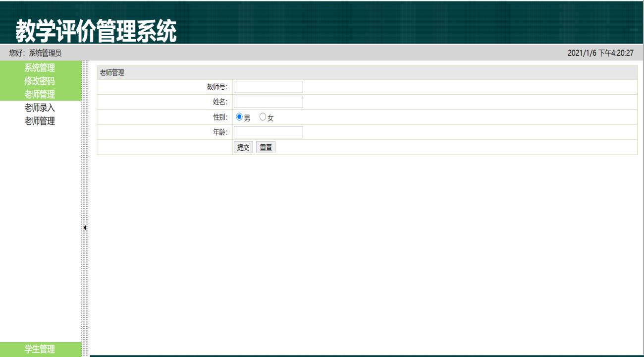This screenshot has height=357, width=644.
Task: Click into the 姓名 input field
Action: click(x=268, y=102)
